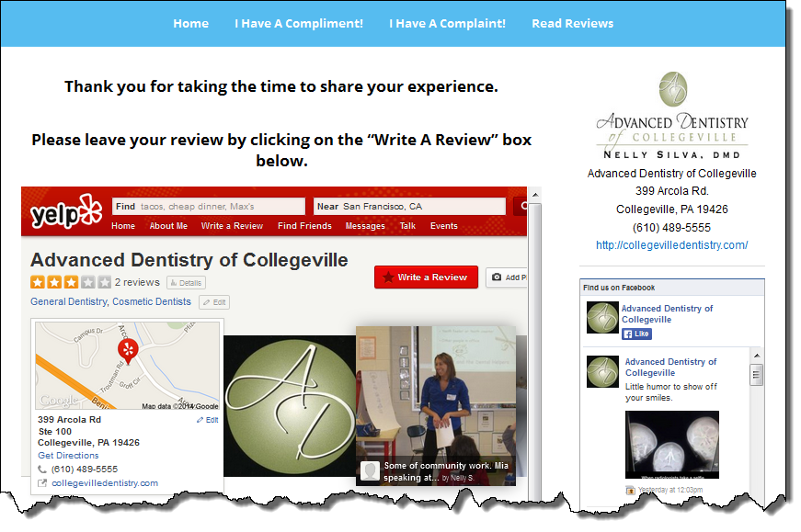801x532 pixels.
Task: Click the Edit link beside the address
Action: [208, 420]
